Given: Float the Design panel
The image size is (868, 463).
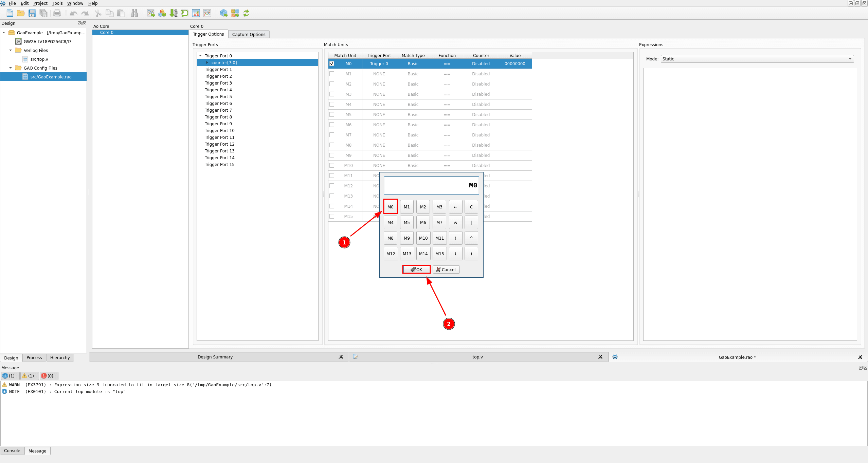Looking at the screenshot, I should 79,23.
